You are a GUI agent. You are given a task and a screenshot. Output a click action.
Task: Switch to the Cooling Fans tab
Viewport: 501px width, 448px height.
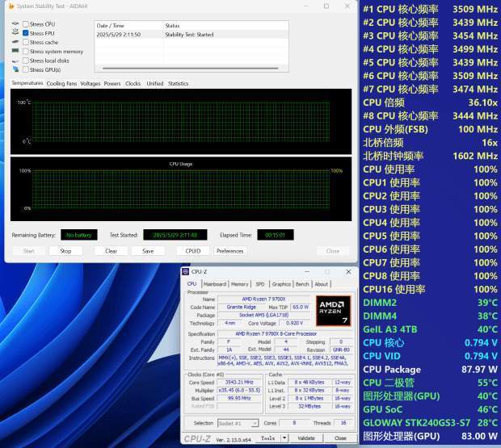point(61,83)
